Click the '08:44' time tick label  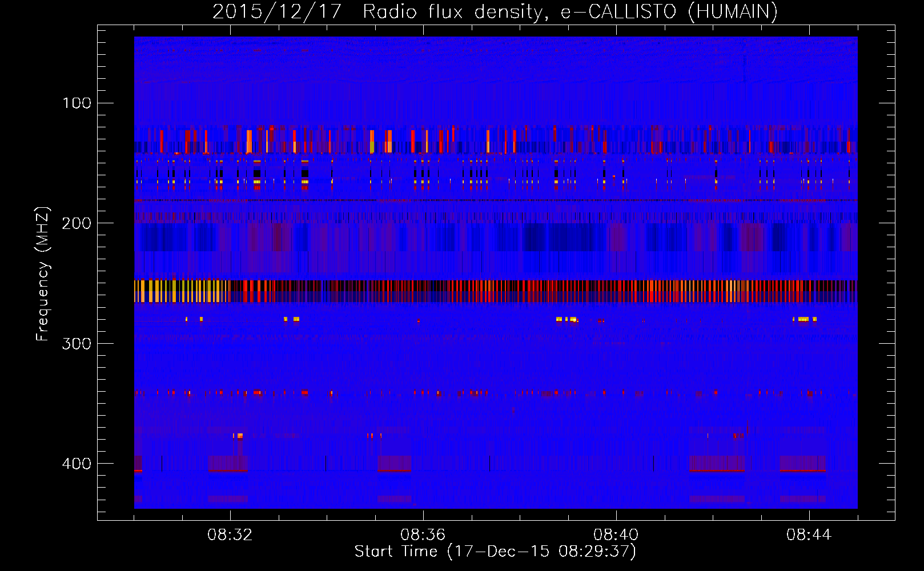click(x=809, y=535)
